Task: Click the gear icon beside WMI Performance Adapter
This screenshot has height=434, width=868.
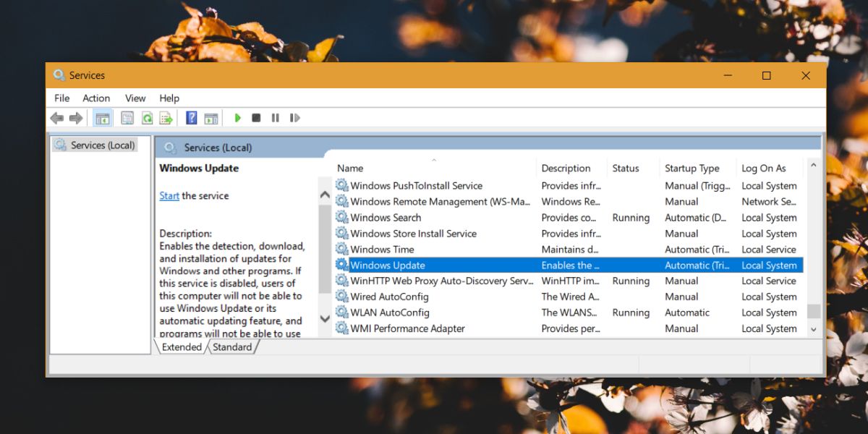Action: pyautogui.click(x=341, y=328)
